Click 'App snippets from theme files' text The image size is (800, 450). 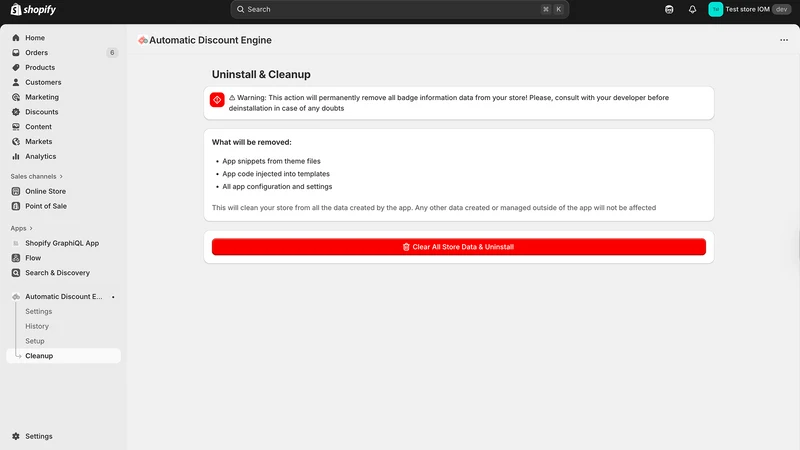(x=271, y=161)
